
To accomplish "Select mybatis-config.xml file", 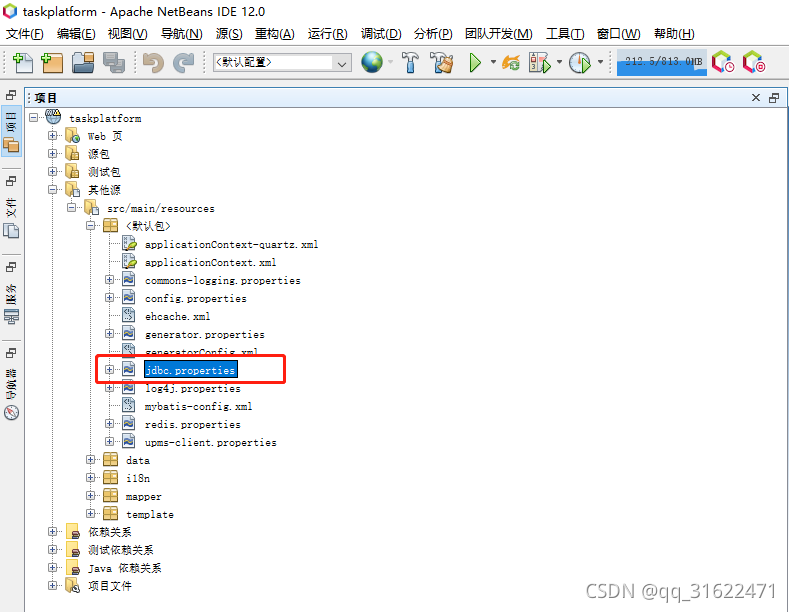I will 198,407.
